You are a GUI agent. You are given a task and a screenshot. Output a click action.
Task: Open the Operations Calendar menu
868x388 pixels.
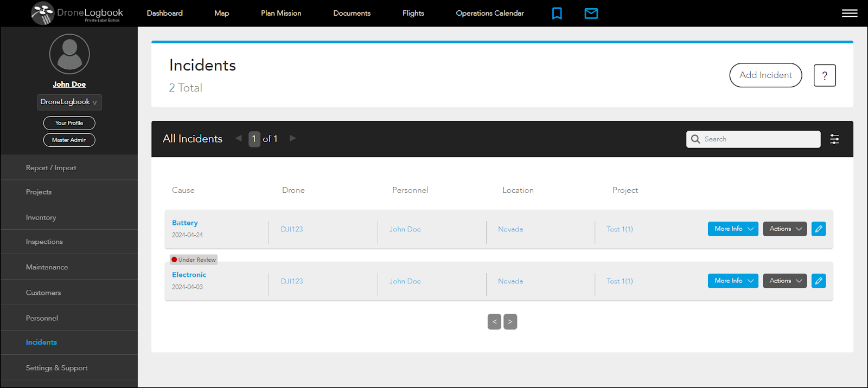(490, 13)
